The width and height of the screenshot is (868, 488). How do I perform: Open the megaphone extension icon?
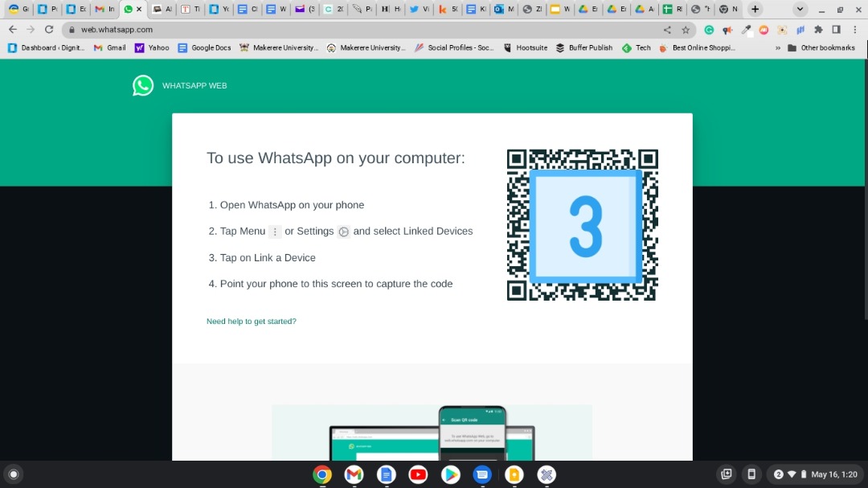click(727, 30)
